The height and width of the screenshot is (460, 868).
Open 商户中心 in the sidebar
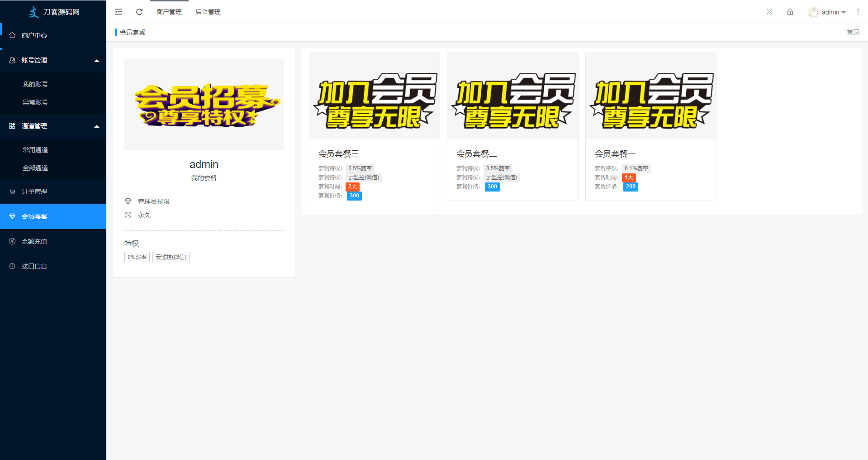point(34,35)
